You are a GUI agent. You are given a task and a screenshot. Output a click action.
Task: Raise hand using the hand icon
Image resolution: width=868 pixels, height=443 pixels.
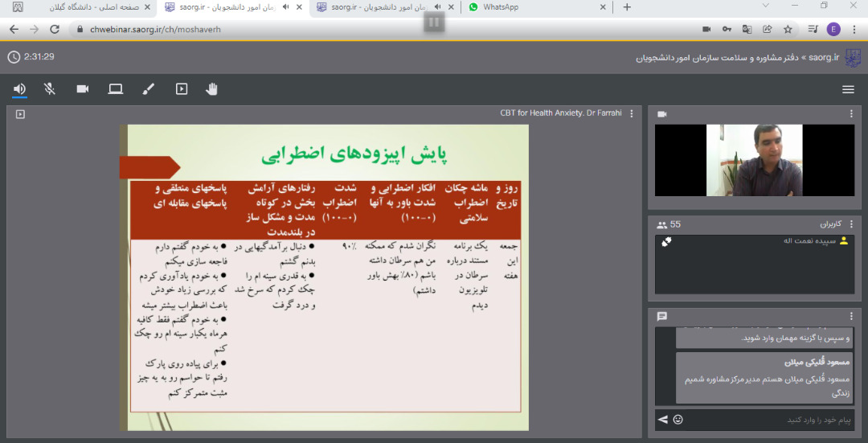tap(212, 89)
